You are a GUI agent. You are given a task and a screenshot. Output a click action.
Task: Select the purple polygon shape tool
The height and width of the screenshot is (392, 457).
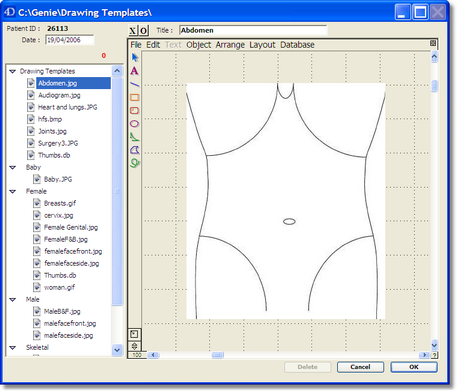coord(134,150)
